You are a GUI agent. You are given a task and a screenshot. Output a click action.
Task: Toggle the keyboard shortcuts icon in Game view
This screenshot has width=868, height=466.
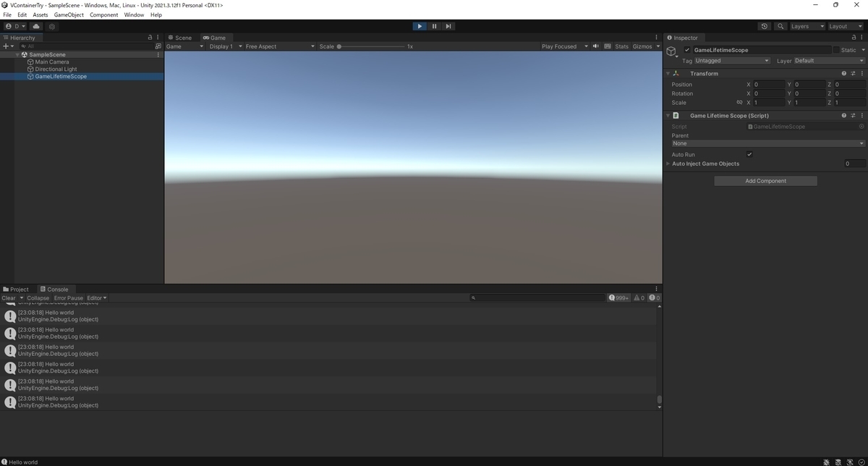(608, 46)
